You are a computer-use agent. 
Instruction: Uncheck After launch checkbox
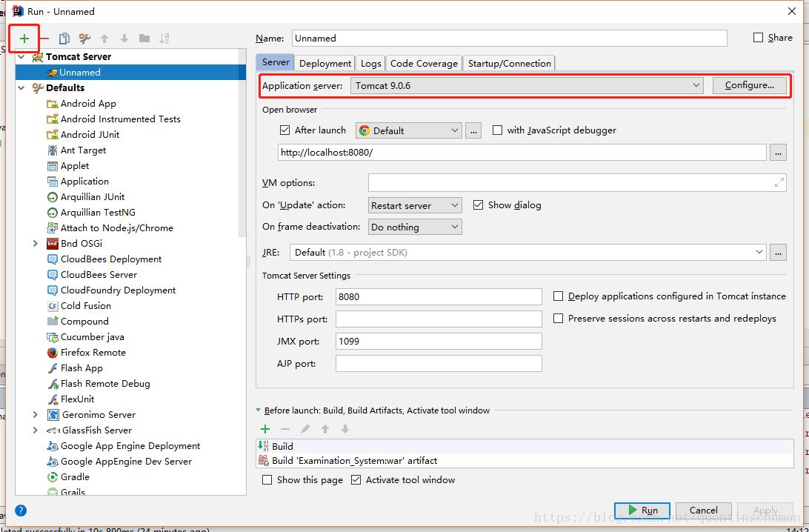[x=284, y=130]
